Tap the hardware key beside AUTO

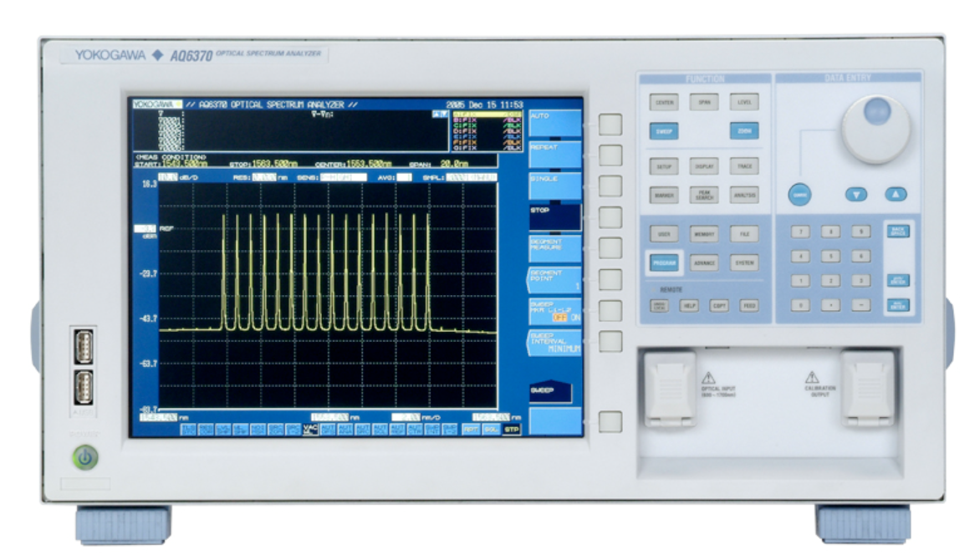[x=610, y=125]
